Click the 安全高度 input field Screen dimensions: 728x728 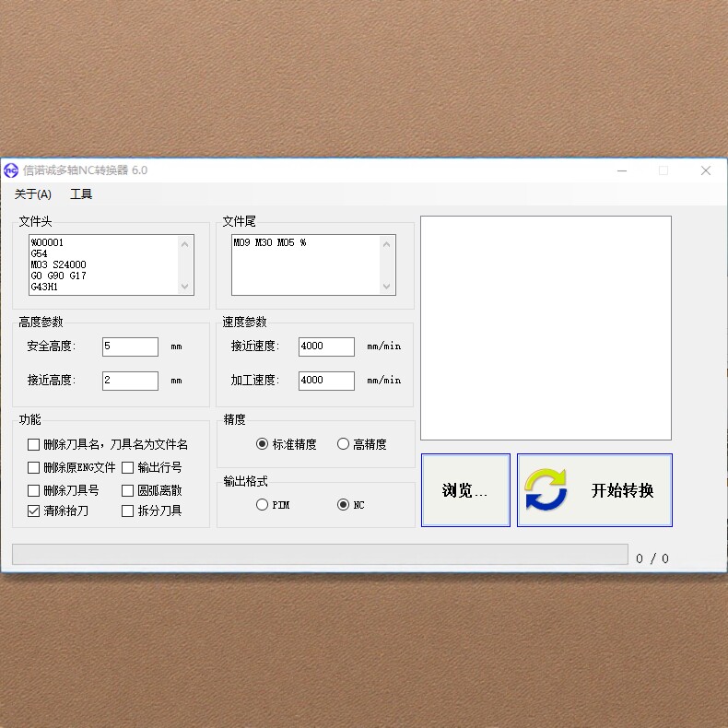point(130,346)
